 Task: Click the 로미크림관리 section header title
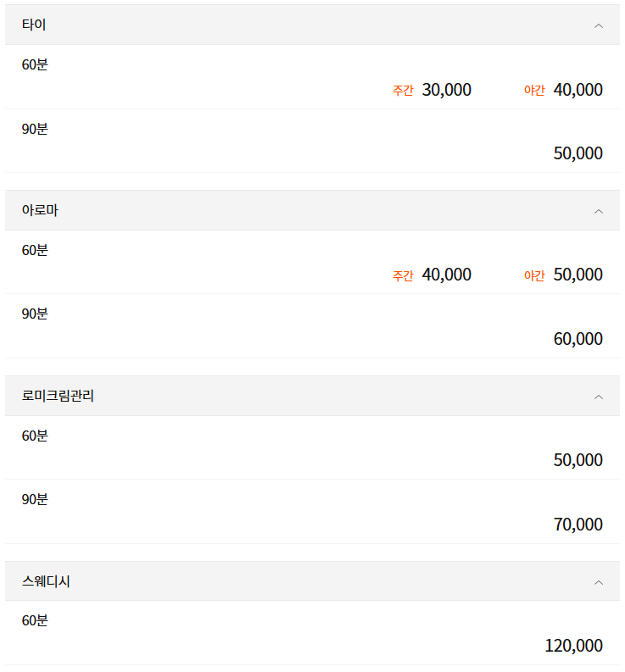pyautogui.click(x=58, y=396)
